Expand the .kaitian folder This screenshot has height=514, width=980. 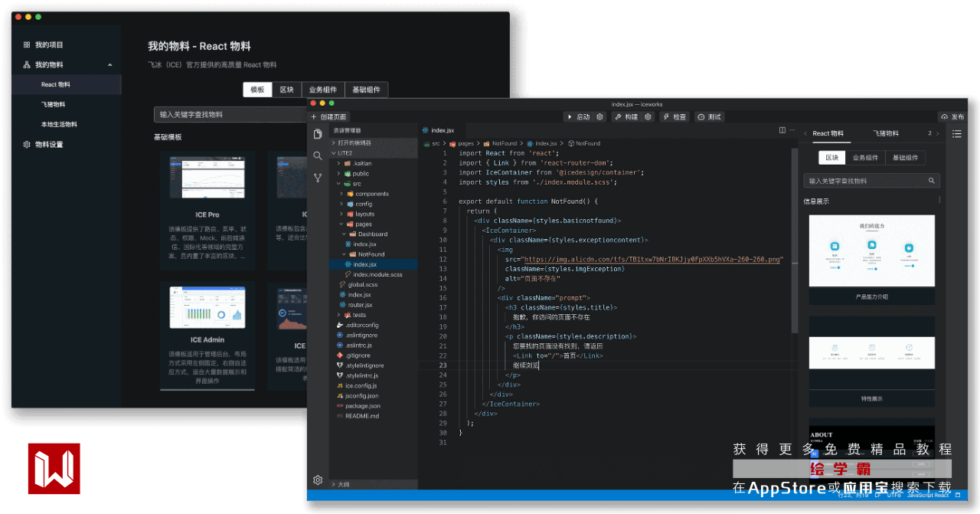[x=374, y=163]
